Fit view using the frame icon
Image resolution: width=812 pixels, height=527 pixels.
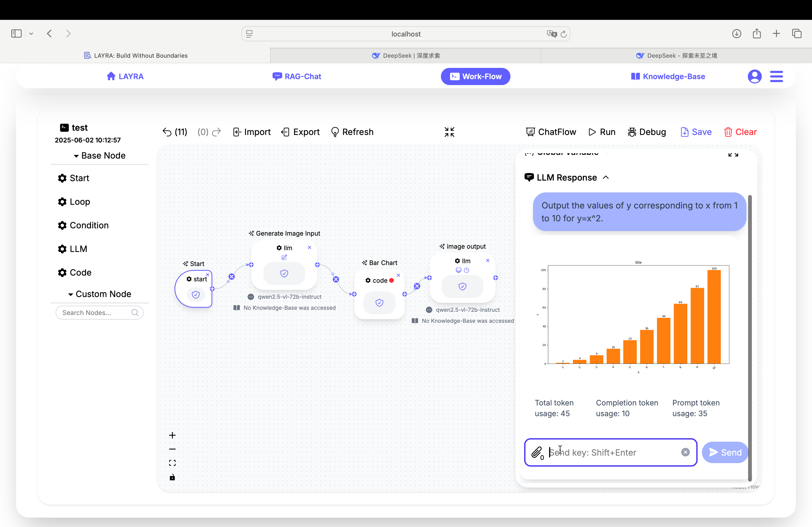172,463
